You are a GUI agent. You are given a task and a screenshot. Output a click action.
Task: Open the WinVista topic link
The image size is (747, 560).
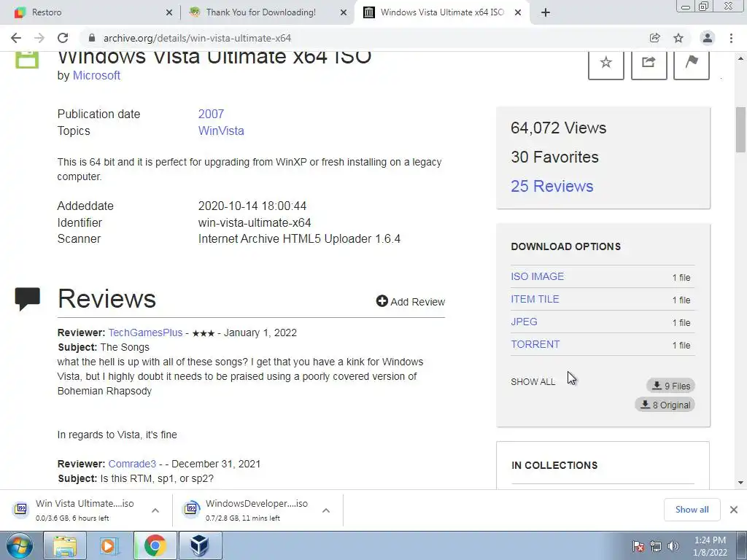[221, 131]
